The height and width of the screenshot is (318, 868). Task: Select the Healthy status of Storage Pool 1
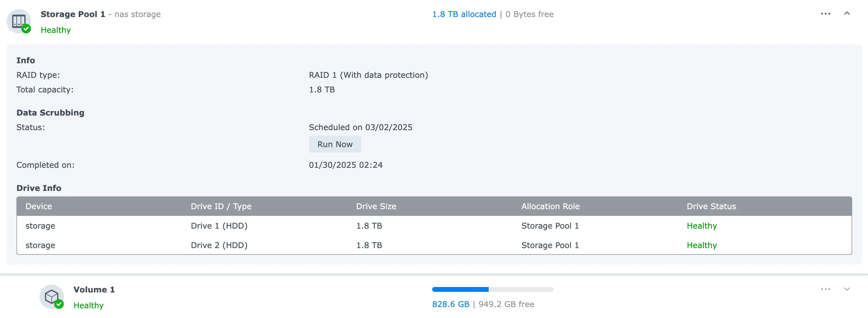[56, 30]
